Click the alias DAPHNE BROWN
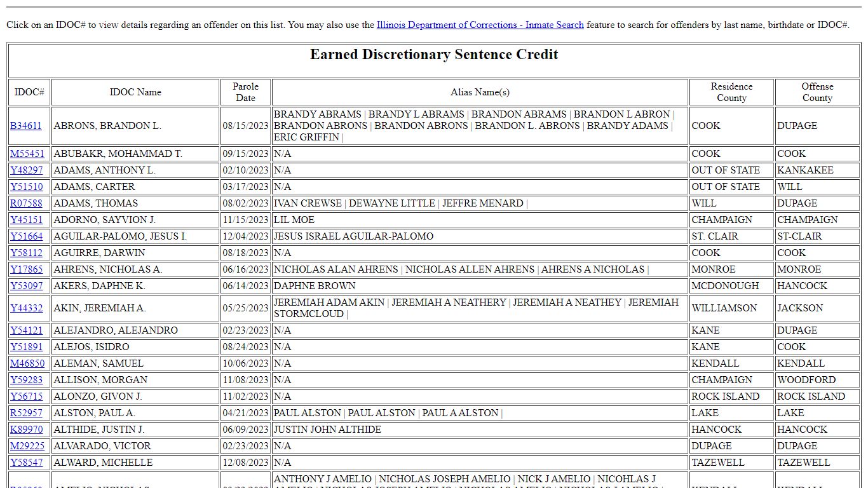The image size is (868, 488). 315,286
